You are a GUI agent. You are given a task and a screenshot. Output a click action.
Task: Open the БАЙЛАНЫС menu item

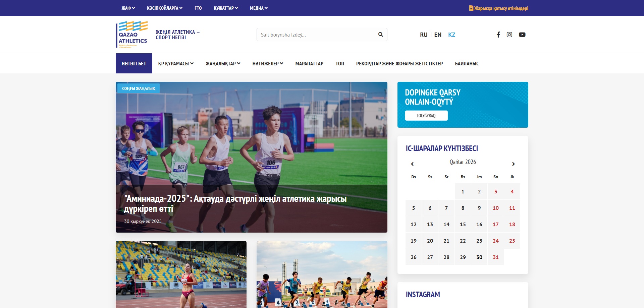pos(467,64)
